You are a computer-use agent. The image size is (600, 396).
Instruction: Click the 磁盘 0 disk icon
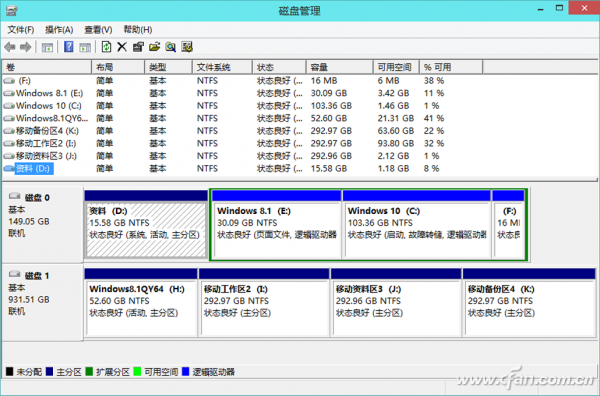coord(15,196)
